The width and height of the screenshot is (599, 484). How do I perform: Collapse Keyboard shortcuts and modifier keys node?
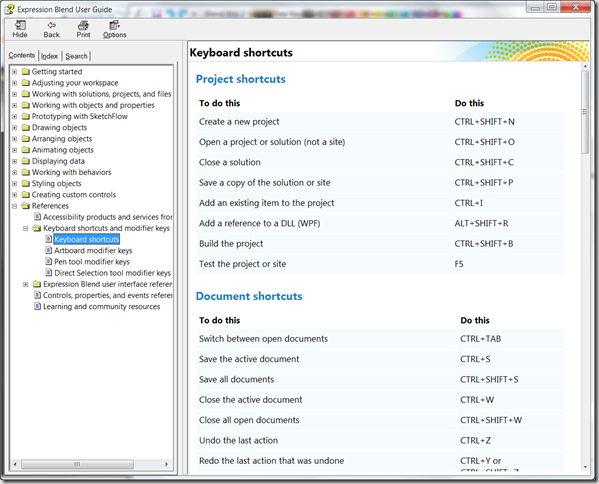(x=26, y=228)
